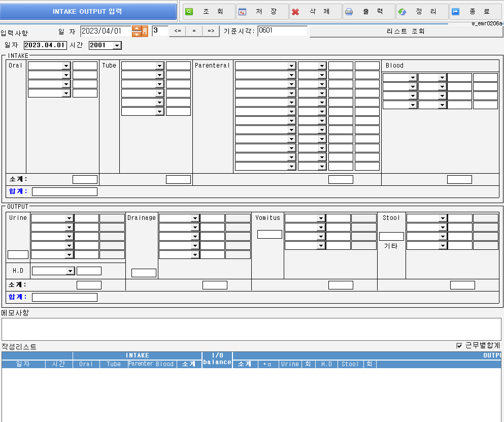Toggle the 근무별합계 checkbox
Screen dimensions: 504x422
pos(459,346)
